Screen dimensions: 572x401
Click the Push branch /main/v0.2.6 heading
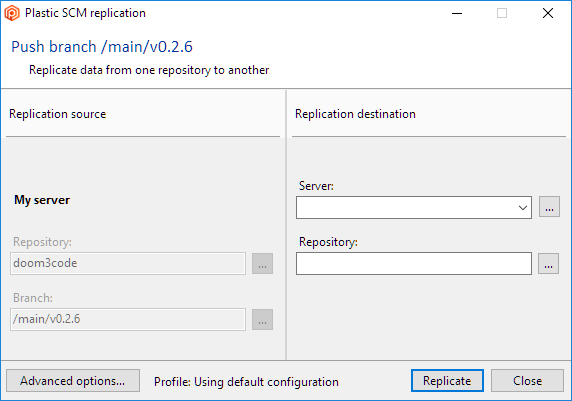click(102, 47)
